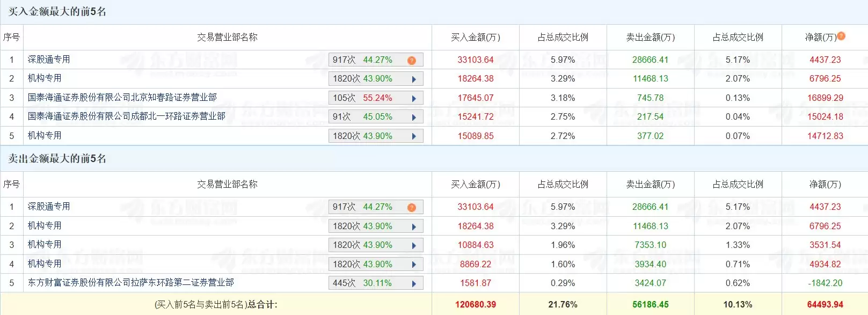Image resolution: width=868 pixels, height=315 pixels.
Task: Expand arrow in 机构专用 row with 8869.22
Action: 414,265
